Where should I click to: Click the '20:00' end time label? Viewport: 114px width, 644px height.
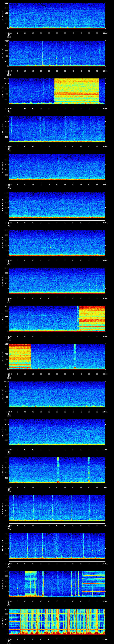click(x=105, y=374)
